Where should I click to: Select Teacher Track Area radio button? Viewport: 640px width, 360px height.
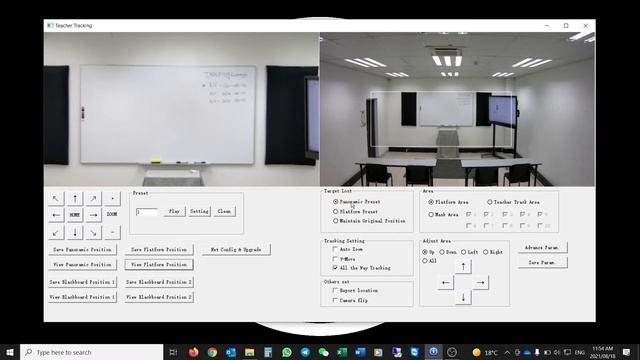tap(490, 202)
